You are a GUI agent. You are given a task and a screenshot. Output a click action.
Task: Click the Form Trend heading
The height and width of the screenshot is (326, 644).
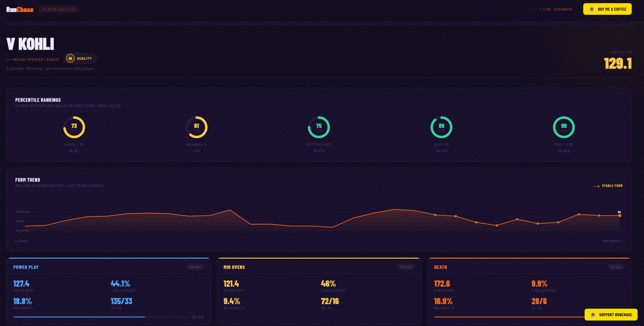coord(28,180)
